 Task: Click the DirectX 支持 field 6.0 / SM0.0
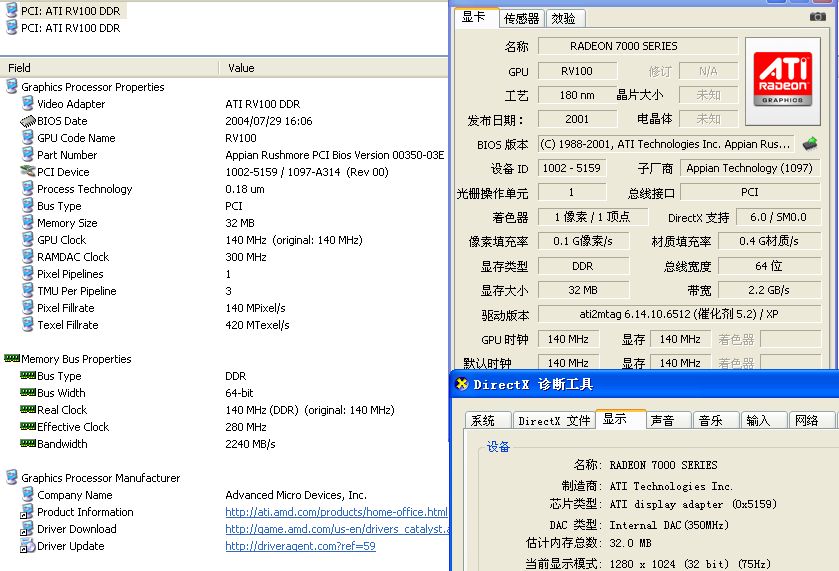pos(778,217)
